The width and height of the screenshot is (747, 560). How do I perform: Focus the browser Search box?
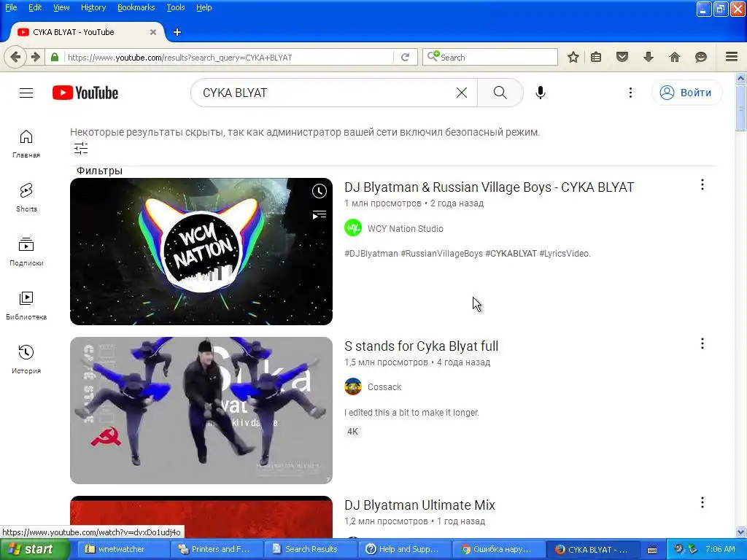pos(489,57)
